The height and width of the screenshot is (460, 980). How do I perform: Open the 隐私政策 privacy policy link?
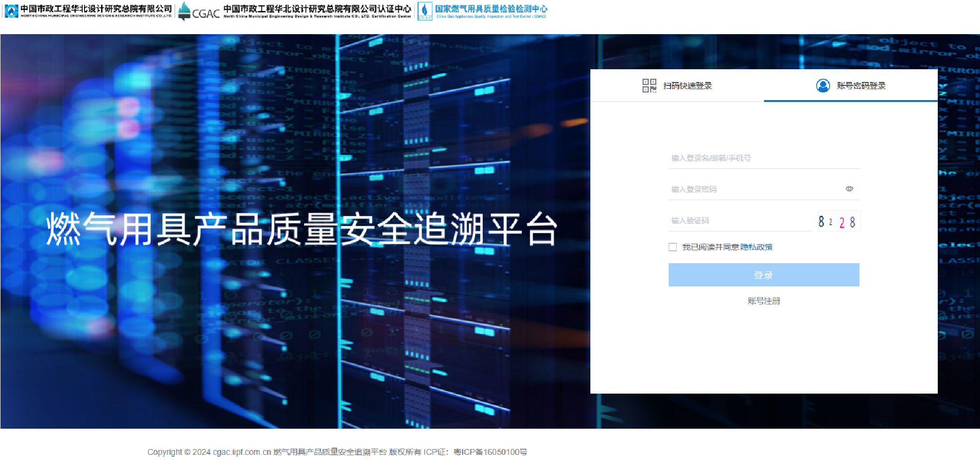756,247
